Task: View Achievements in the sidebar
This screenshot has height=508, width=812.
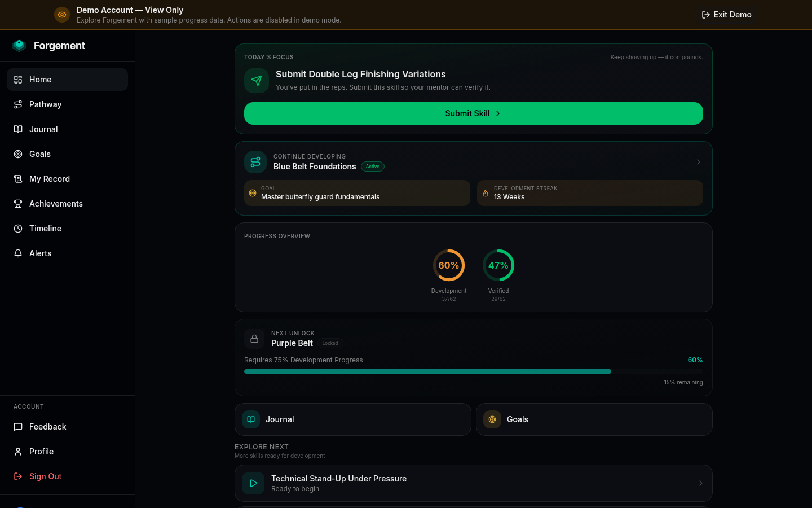Action: [67, 204]
